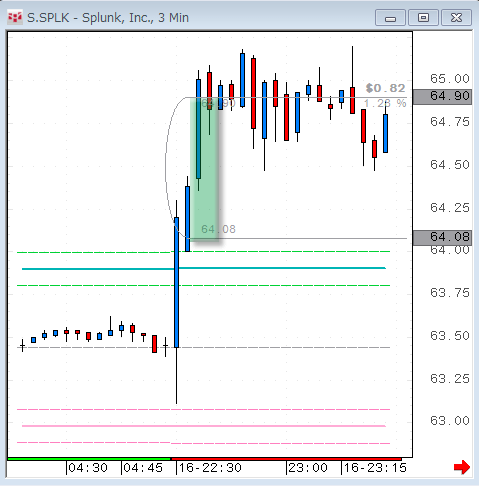This screenshot has width=479, height=486.
Task: Click the solid pink horizontal line
Action: click(204, 426)
